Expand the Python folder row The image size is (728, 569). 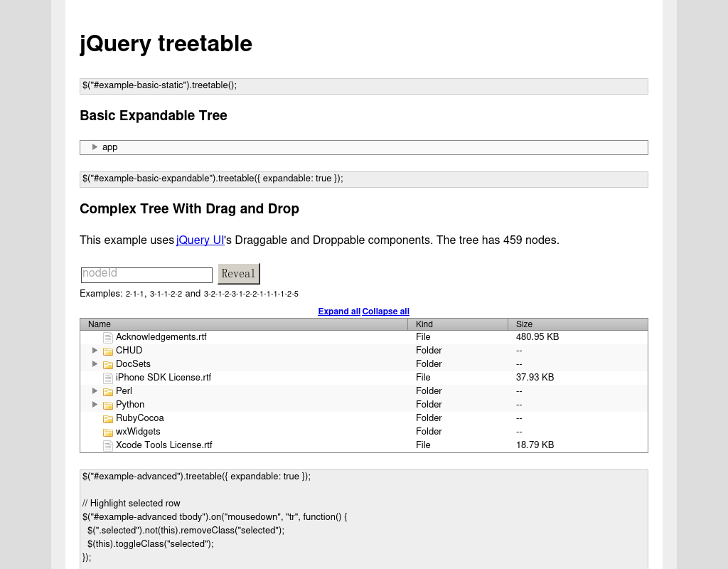tap(95, 404)
